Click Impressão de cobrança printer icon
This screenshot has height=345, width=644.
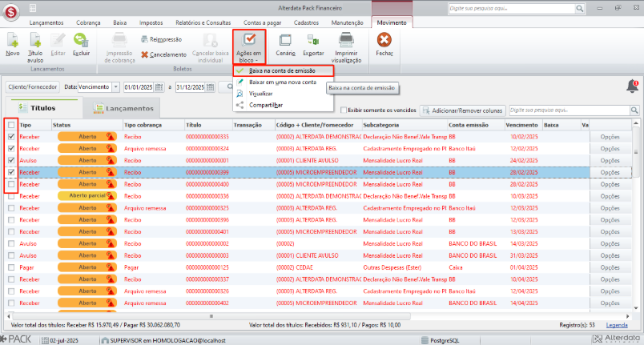119,40
